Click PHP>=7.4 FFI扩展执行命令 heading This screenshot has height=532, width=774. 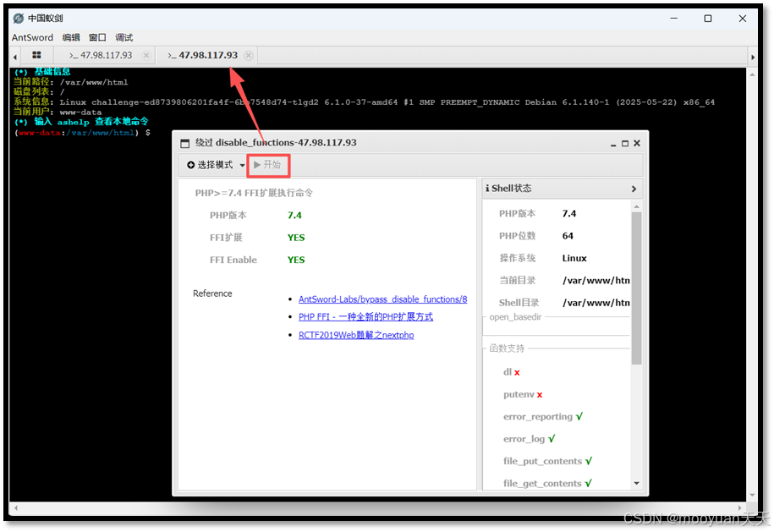pyautogui.click(x=254, y=193)
